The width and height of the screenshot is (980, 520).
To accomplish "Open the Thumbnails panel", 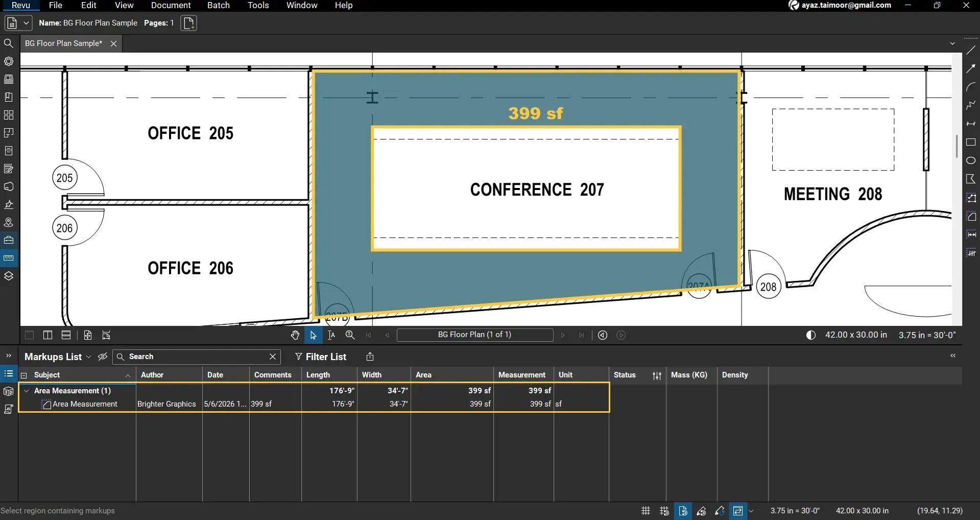I will click(9, 79).
